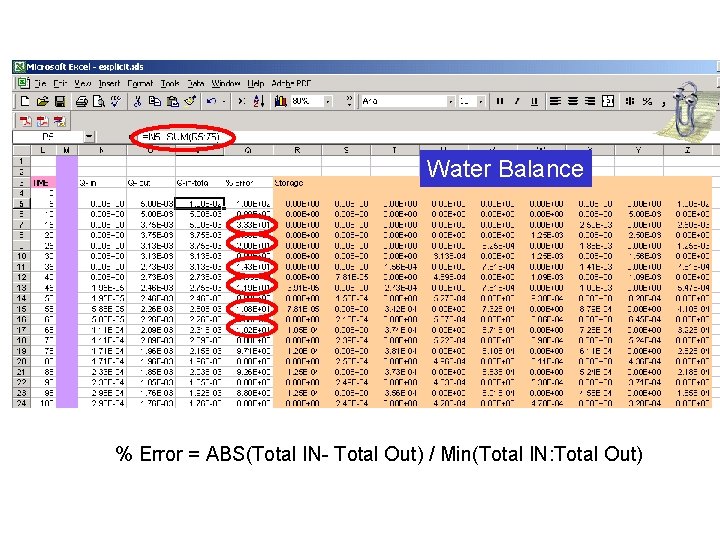Click the Excel icon in the title bar
The image size is (720, 540).
(19, 67)
